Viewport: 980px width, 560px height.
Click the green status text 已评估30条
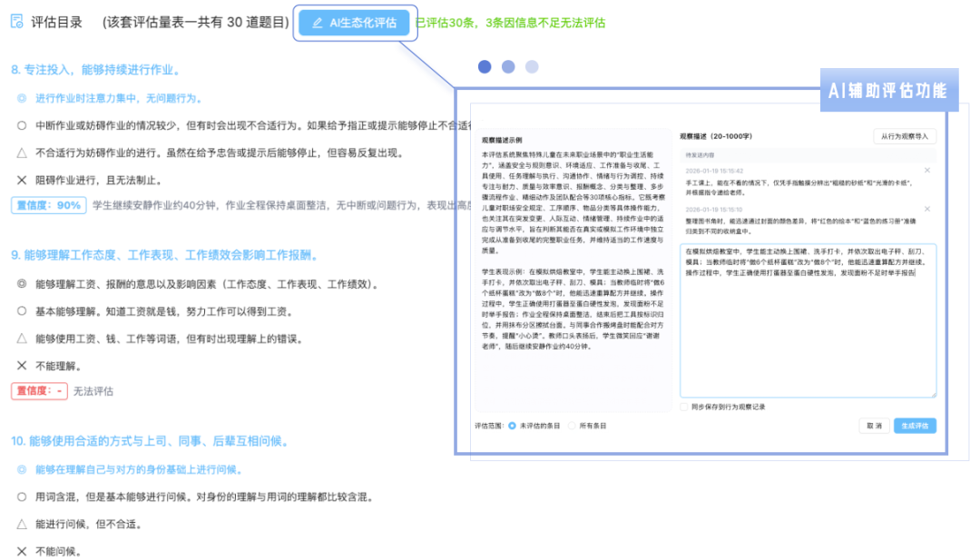pyautogui.click(x=510, y=23)
